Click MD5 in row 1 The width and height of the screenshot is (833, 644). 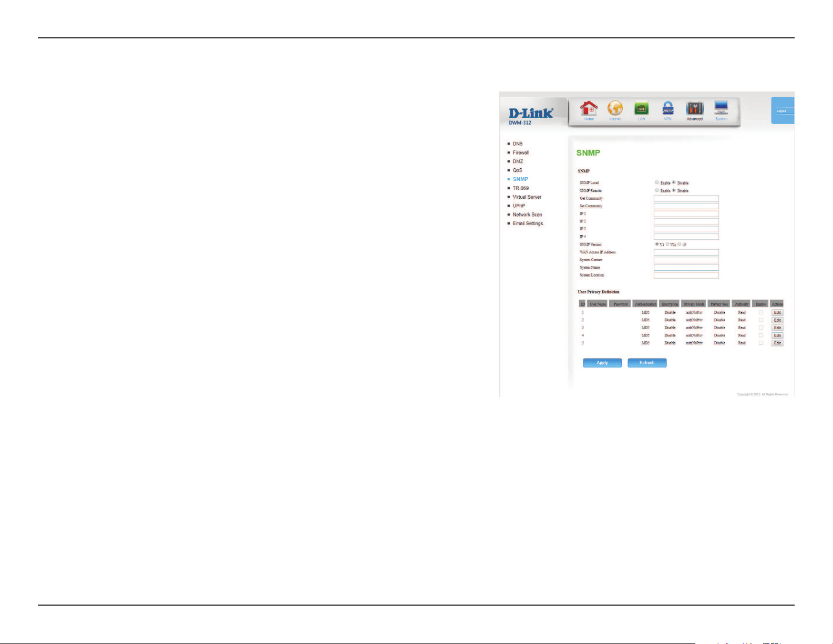(x=645, y=312)
